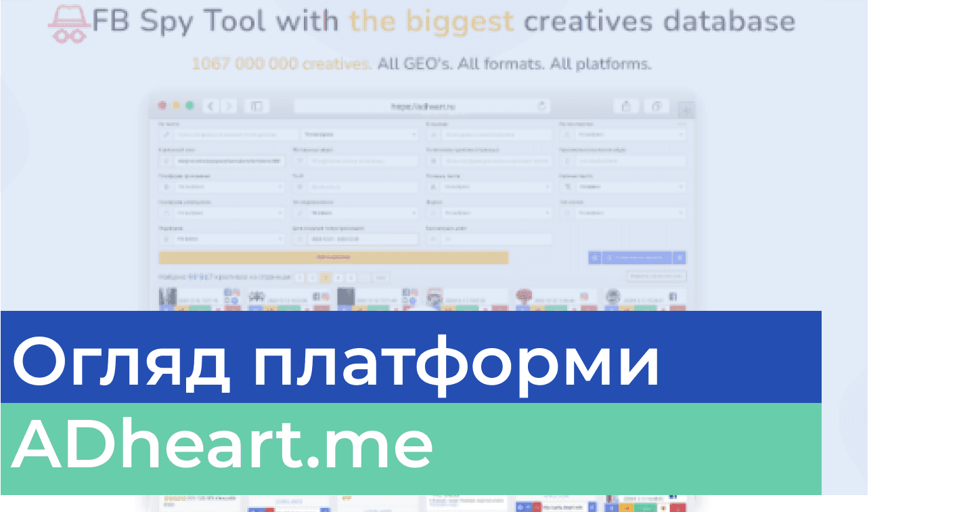The width and height of the screenshot is (980, 512).
Task: Click the 'the biggest' headline text
Action: 431,22
